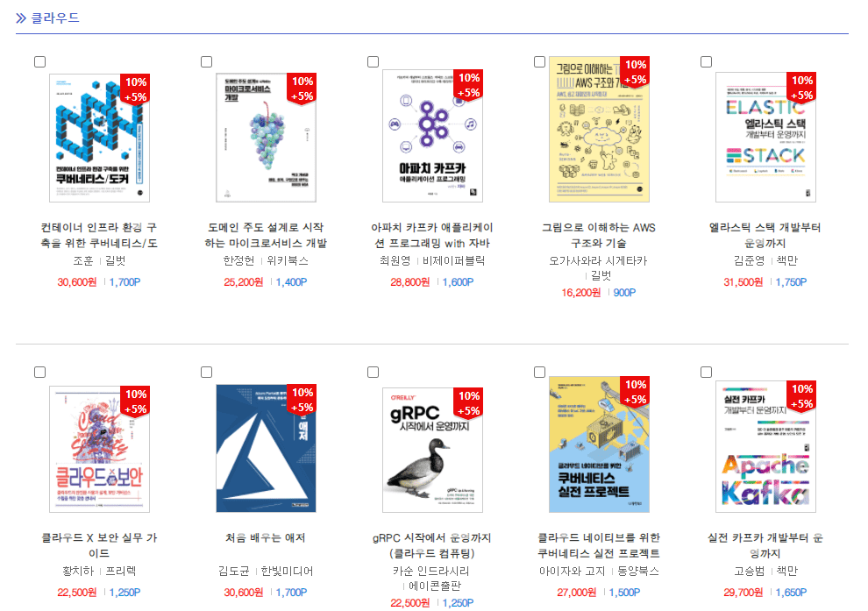Open the 쿠버네티스/도커 book cover
The image size is (868, 611).
[100, 138]
